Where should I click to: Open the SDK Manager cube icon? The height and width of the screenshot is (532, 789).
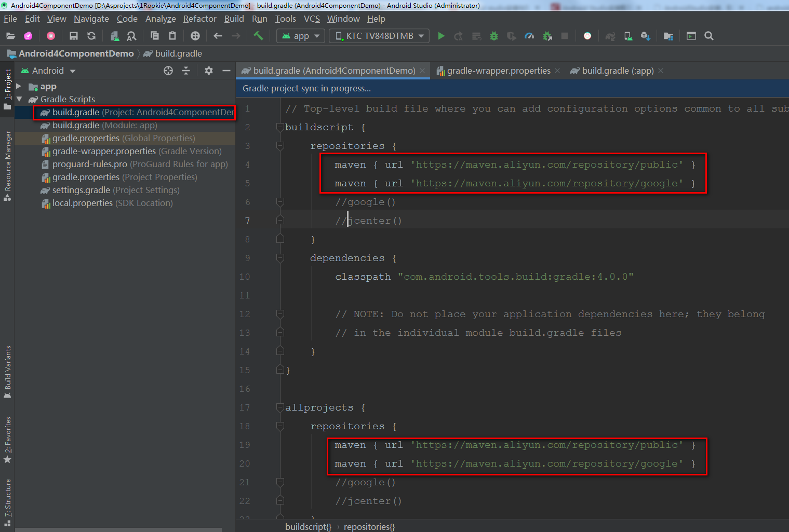click(x=646, y=36)
